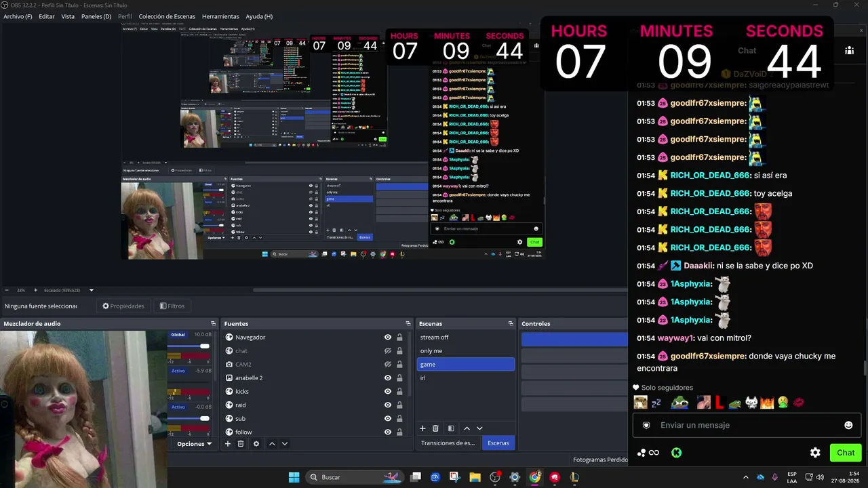Screen dimensions: 868x488
Task: Pop out the Escenas dock
Action: (x=511, y=323)
